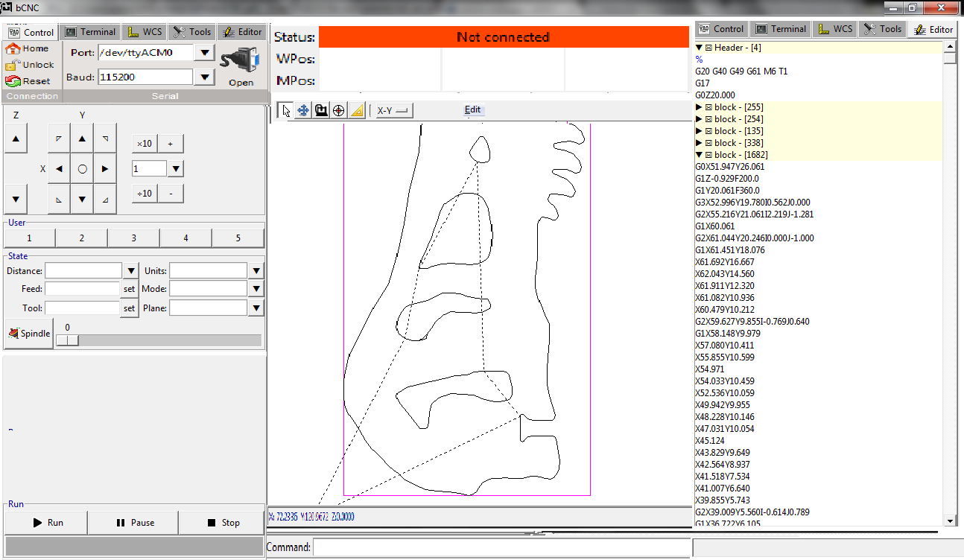964x560 pixels.
Task: Click the Stop button
Action: [x=222, y=523]
